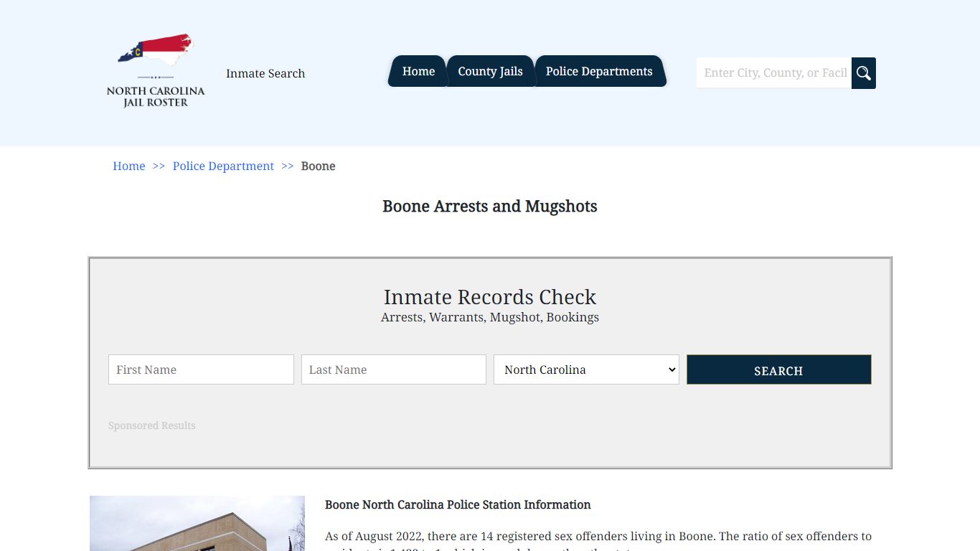Click the Boone police station photo

(x=197, y=523)
